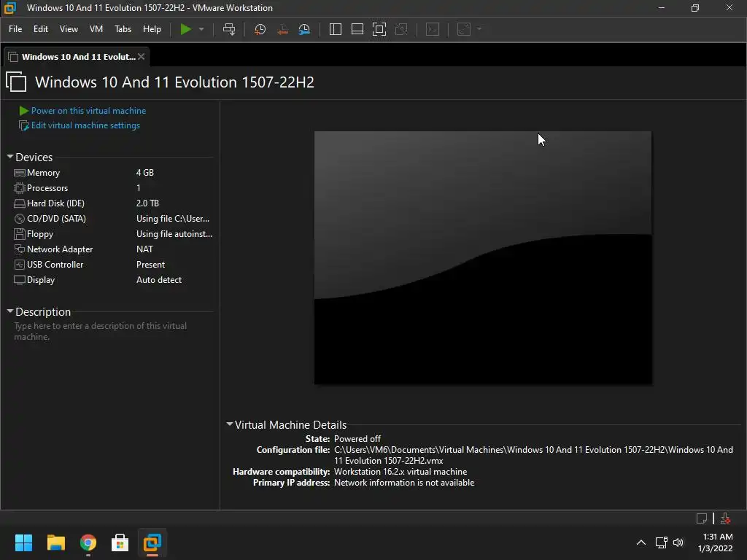Click the virtual machine preview thumbnail
Viewport: 747px width, 560px height.
(x=483, y=257)
